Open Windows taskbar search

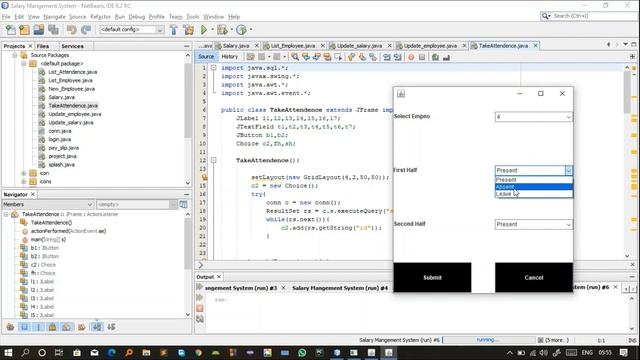25,353
